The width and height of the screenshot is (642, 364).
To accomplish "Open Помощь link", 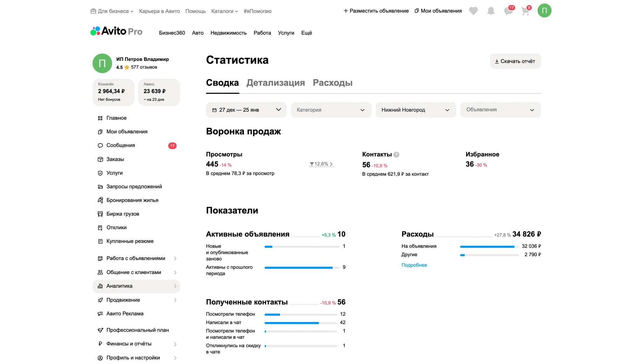I will 196,11.
